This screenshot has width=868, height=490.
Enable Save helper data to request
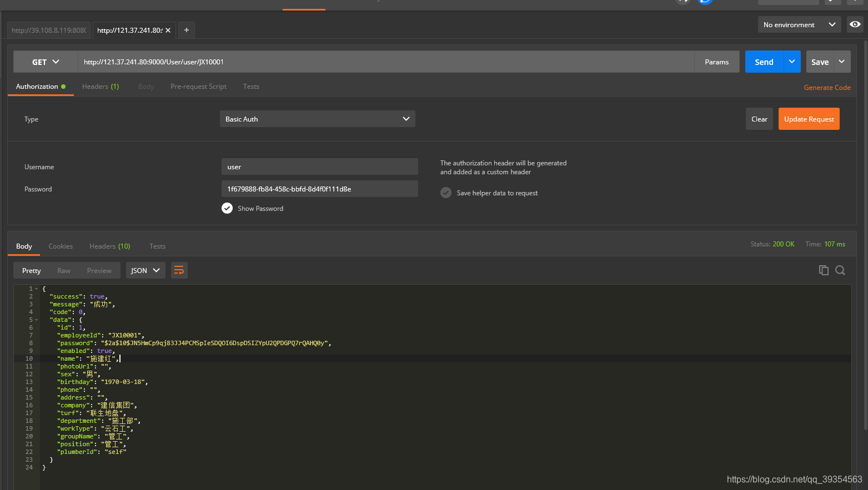click(446, 193)
